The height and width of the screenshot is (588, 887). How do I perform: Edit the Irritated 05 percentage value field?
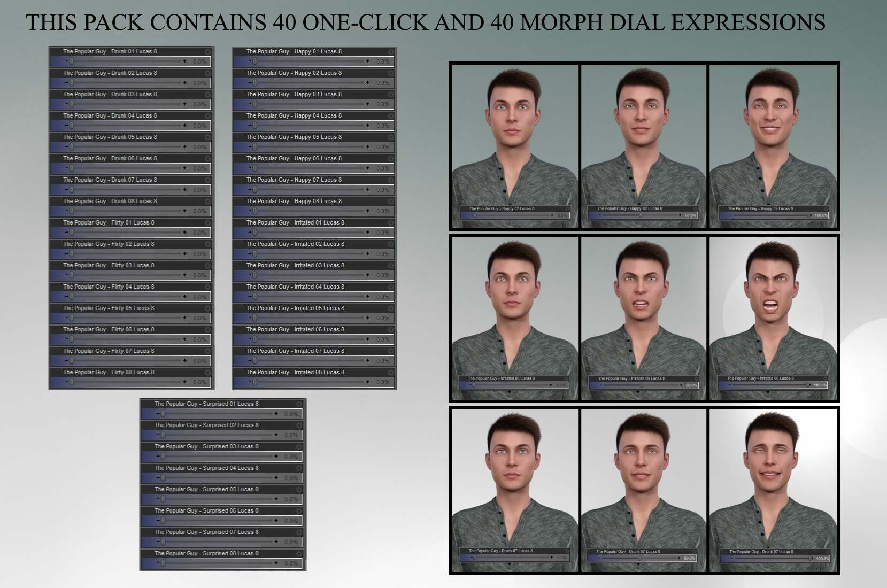(x=383, y=318)
